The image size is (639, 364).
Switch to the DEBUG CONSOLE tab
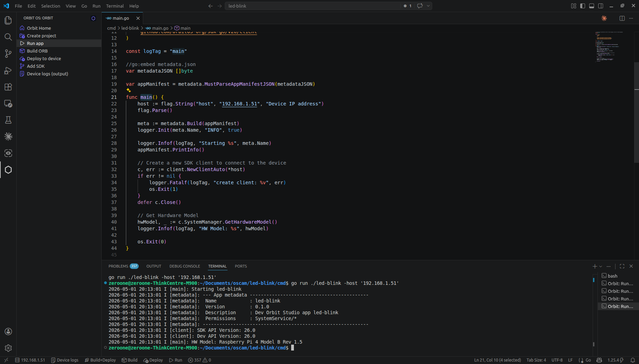185,266
